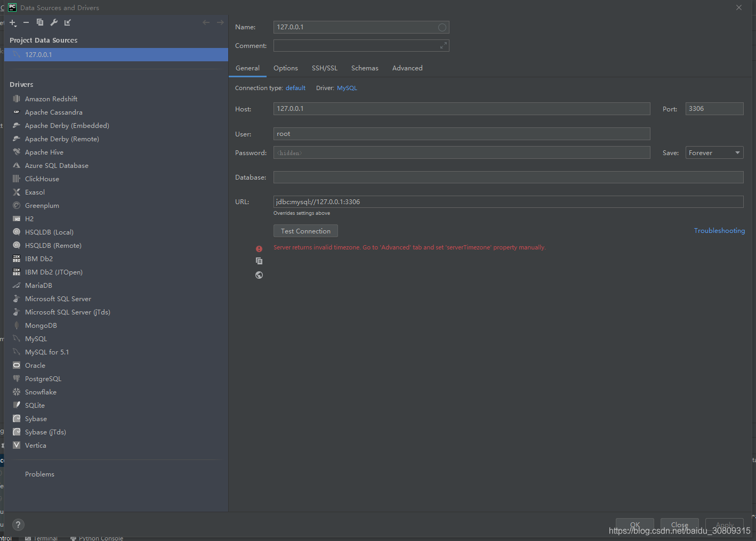This screenshot has width=756, height=541.
Task: Click the red error indicator icon
Action: pyautogui.click(x=259, y=249)
